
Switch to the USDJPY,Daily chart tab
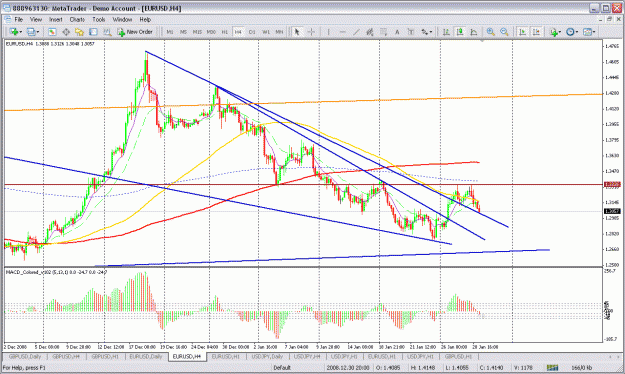pos(267,356)
